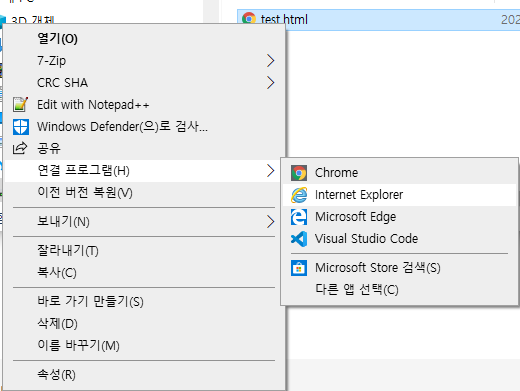Select 연결 프로그램(H) entry
This screenshot has height=391, width=520.
point(144,171)
